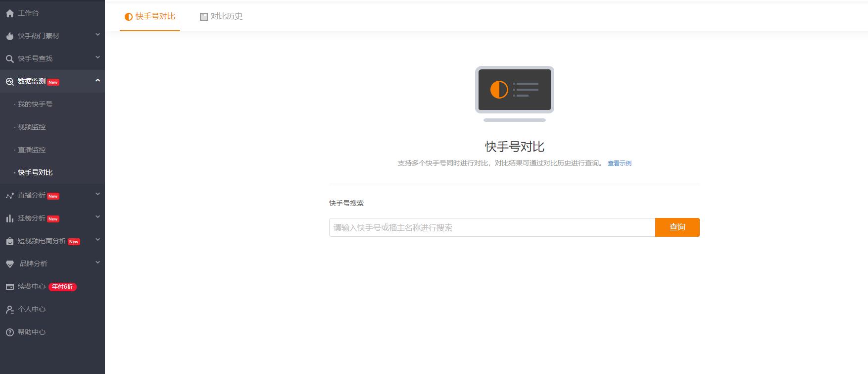Expand the 快手热门素材 chevron
868x374 pixels.
(97, 35)
